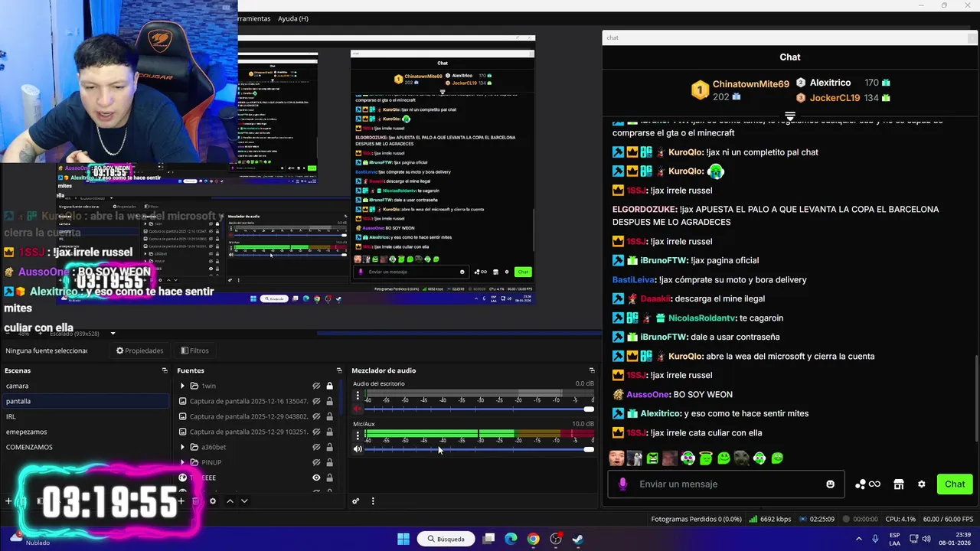Send message with green Chat button
Viewport: 980px width, 551px height.
click(x=955, y=484)
